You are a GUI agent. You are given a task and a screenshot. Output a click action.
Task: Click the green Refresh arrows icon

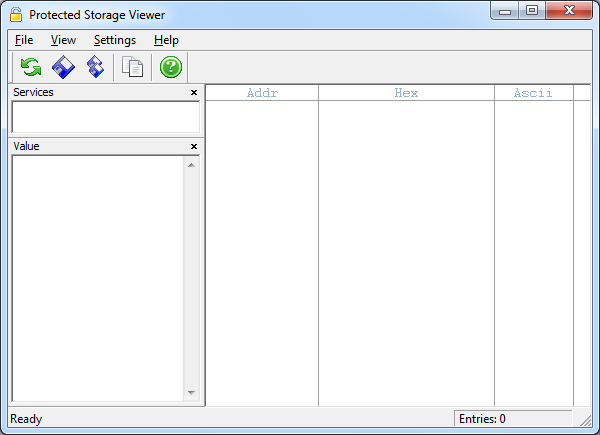[x=31, y=67]
